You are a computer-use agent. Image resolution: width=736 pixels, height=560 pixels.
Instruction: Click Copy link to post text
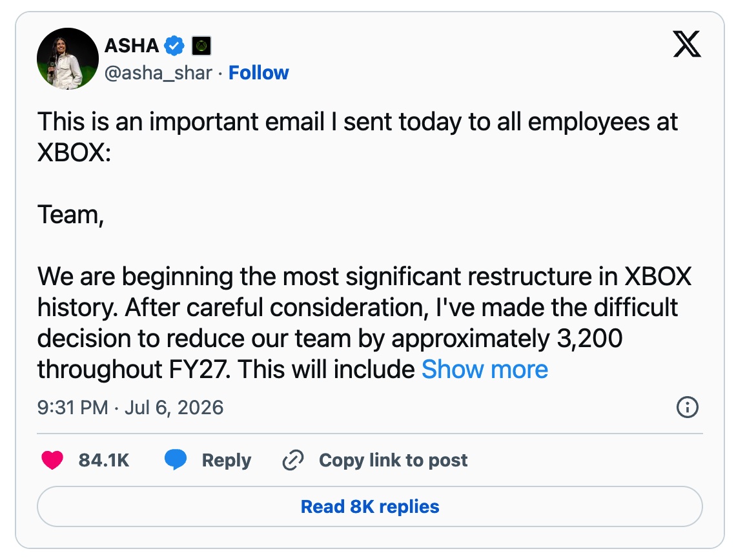(393, 461)
